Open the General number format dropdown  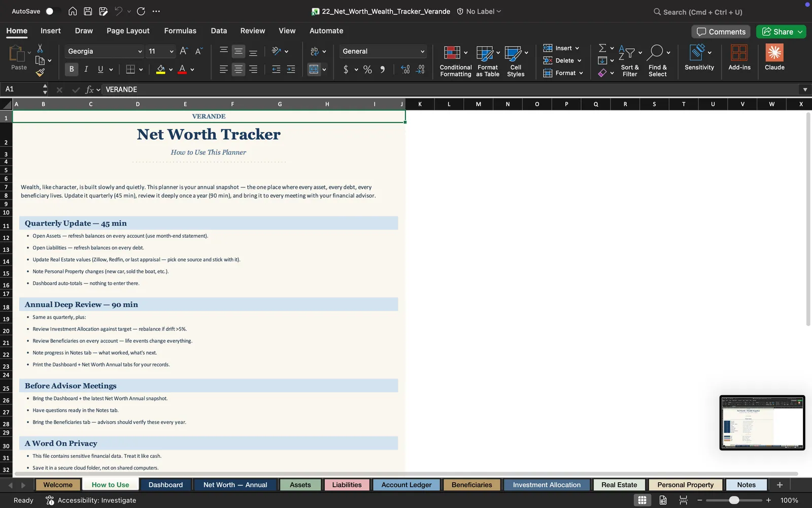(422, 51)
